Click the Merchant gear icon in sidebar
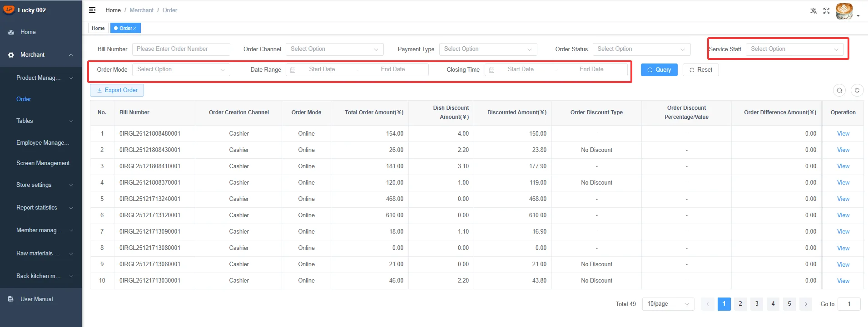This screenshot has height=327, width=868. pyautogui.click(x=11, y=55)
